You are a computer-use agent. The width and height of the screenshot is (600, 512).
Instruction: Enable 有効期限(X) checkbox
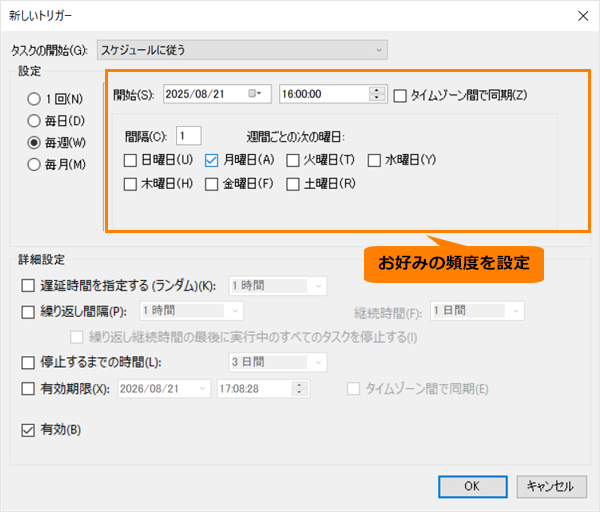point(28,389)
